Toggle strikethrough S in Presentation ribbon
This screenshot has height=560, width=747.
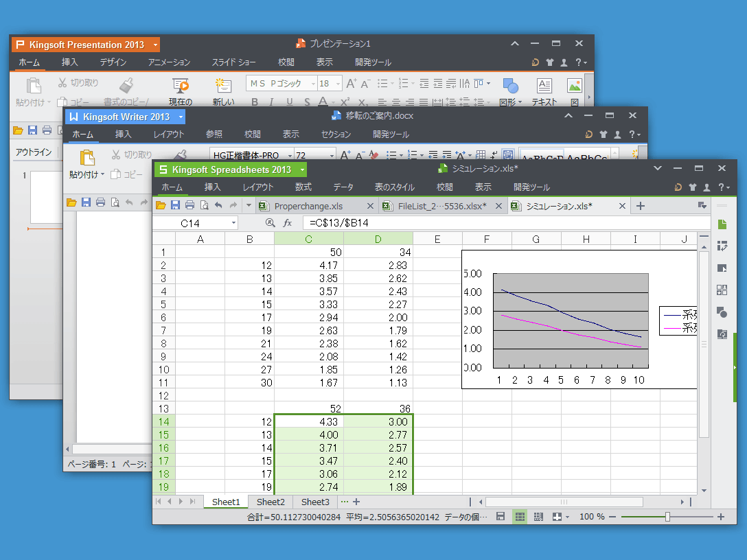coord(307,102)
